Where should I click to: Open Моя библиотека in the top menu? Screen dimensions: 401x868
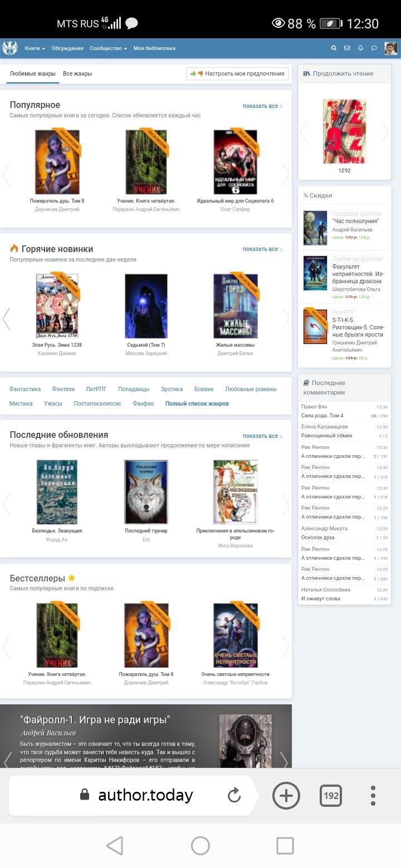click(154, 48)
